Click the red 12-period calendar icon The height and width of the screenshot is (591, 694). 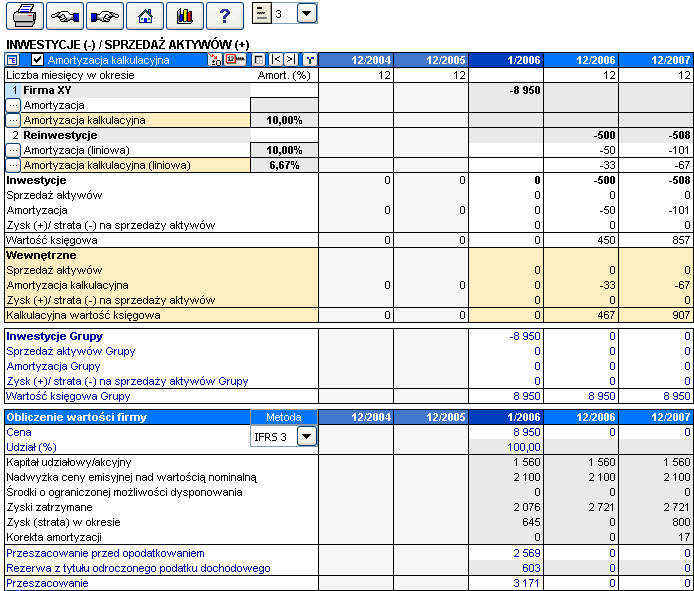click(x=235, y=60)
